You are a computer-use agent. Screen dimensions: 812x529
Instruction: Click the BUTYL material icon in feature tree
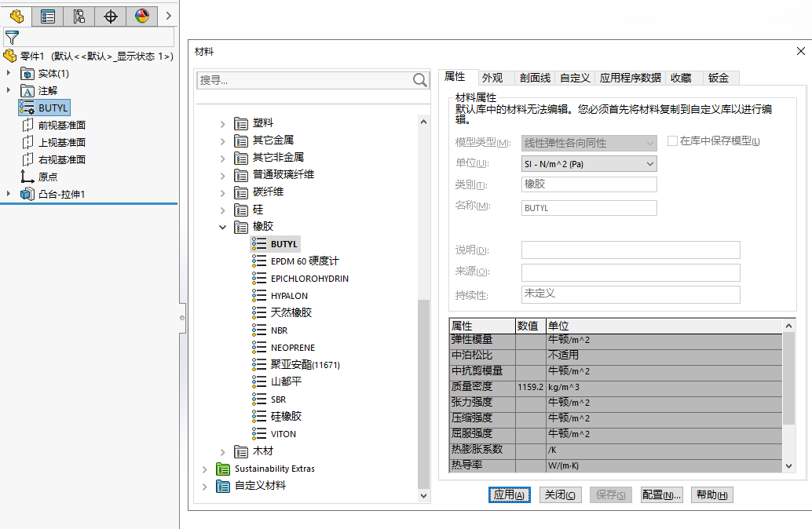pyautogui.click(x=27, y=108)
